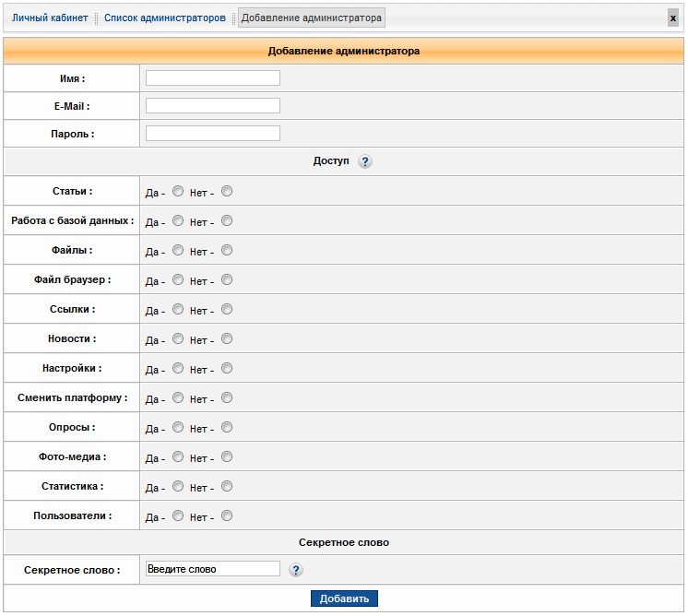Focus the E-Mail text field
The height and width of the screenshot is (616, 688).
point(212,106)
